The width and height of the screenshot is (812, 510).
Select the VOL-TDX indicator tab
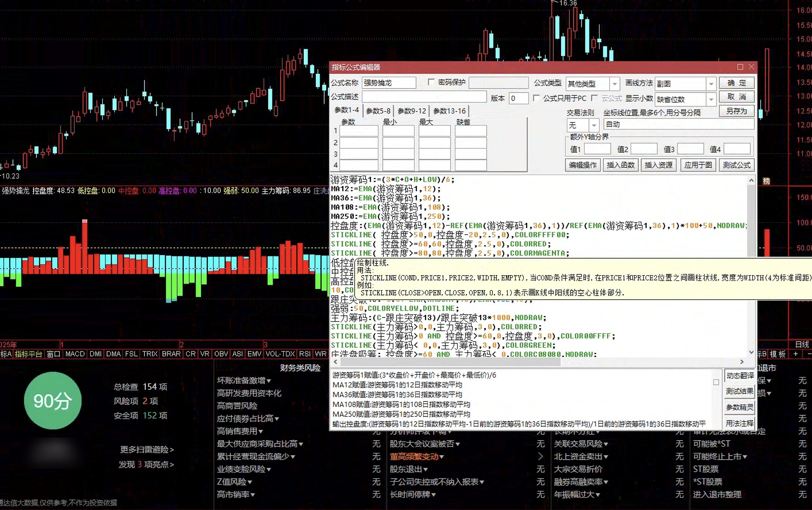[x=280, y=354]
